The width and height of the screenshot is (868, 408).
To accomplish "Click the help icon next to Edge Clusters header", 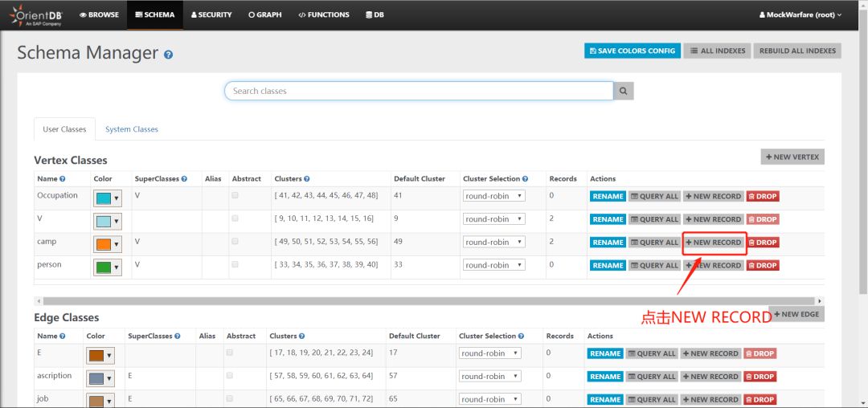I will 301,337.
